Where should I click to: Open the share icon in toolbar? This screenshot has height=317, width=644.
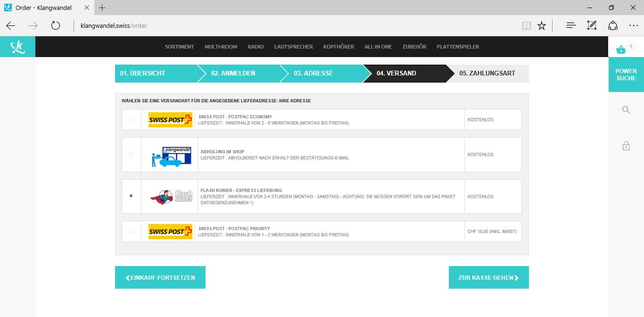point(612,25)
